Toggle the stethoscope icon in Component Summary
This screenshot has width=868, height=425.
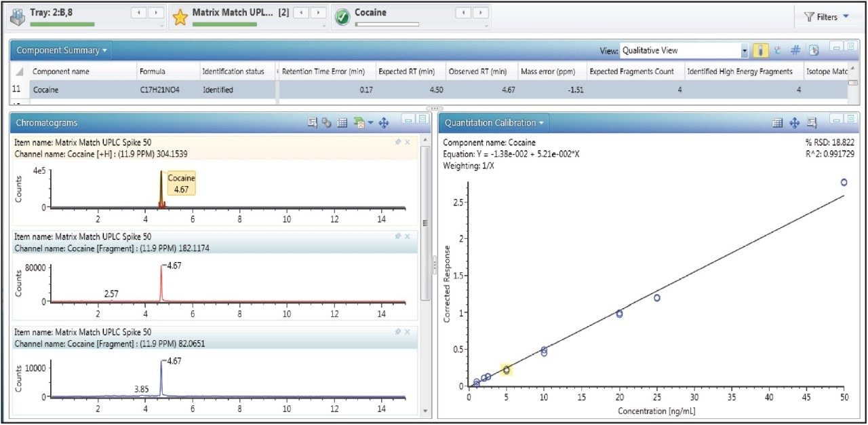pyautogui.click(x=778, y=50)
